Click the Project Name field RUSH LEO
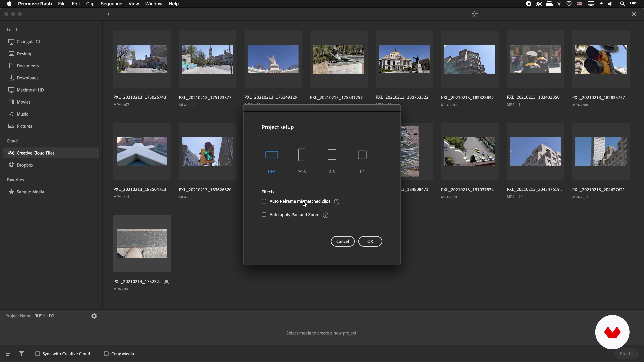Viewport: 644px width, 362px height. coord(61,316)
